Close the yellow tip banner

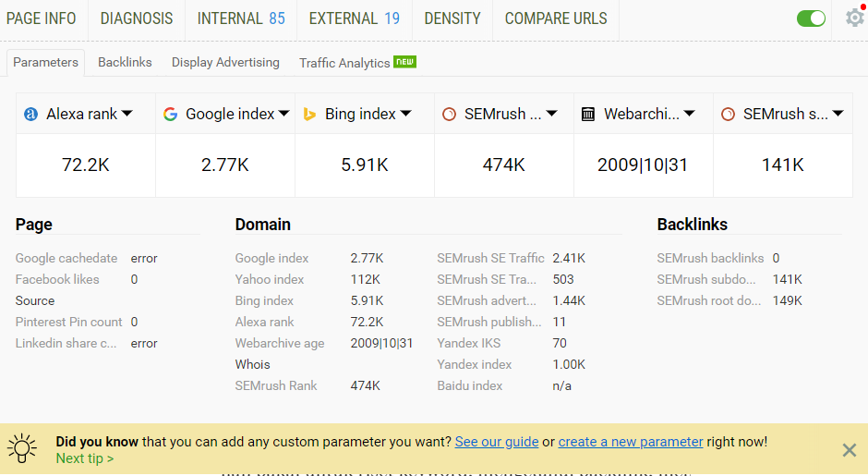(x=850, y=450)
